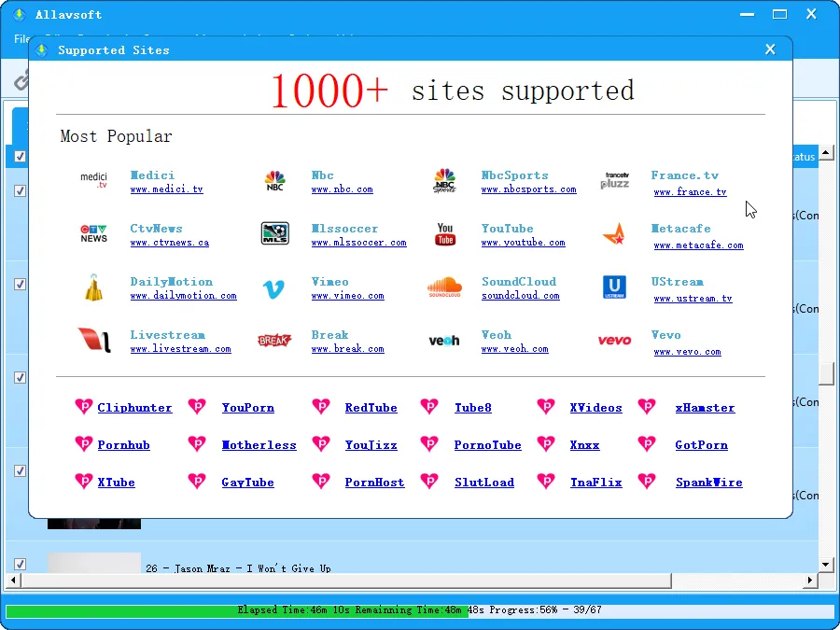This screenshot has height=630, width=840.
Task: Click the horizontal scrollbar right arrow
Action: (810, 581)
